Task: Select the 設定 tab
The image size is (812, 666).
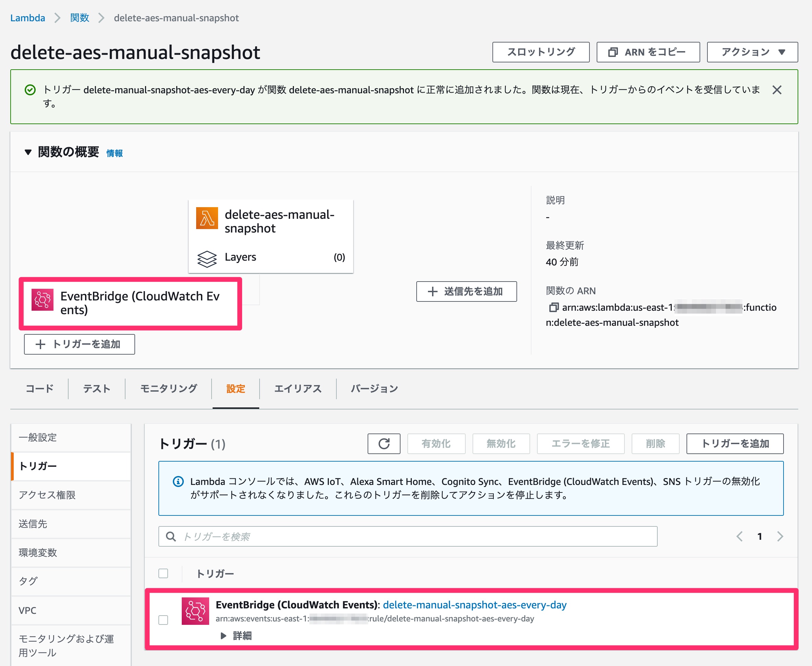Action: (x=236, y=389)
